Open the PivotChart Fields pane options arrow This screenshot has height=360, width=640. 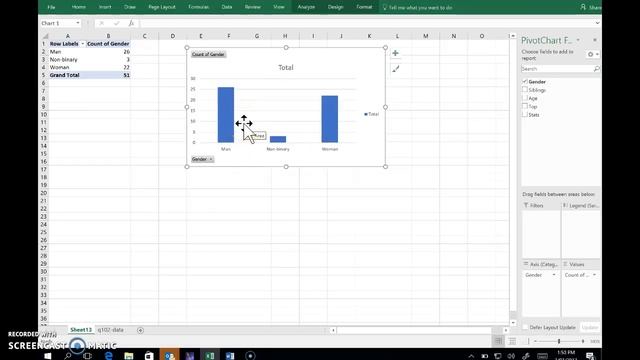pyautogui.click(x=578, y=40)
